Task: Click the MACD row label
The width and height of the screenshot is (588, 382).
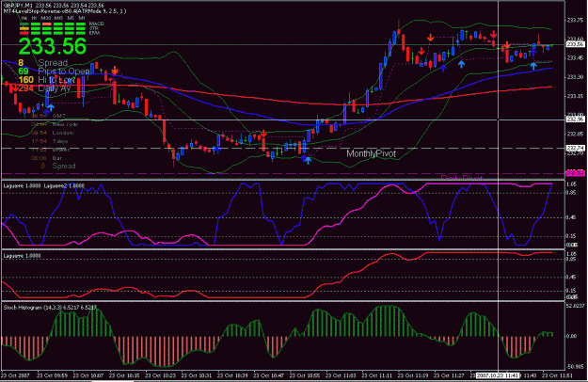Action: 96,24
